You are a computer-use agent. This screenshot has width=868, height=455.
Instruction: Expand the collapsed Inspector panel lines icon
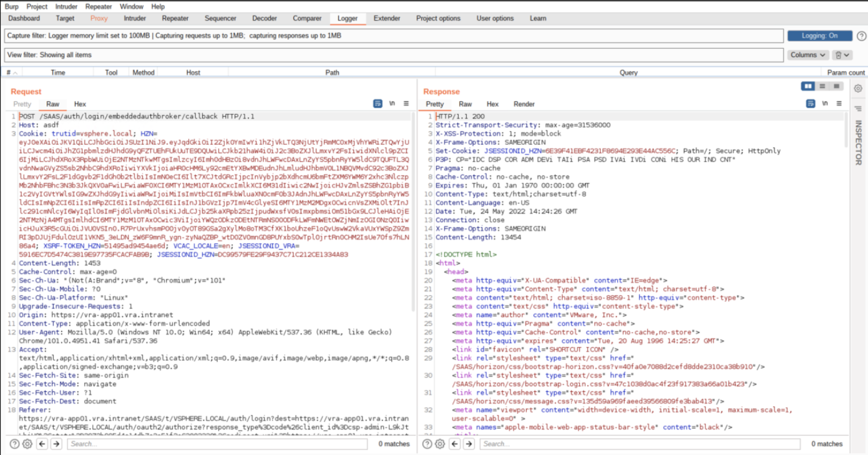click(x=858, y=109)
